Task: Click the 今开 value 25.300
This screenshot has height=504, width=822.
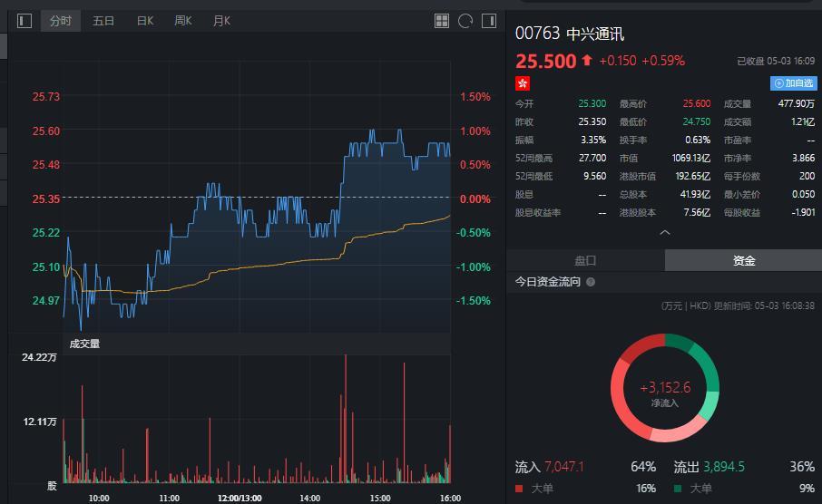Action: tap(592, 103)
